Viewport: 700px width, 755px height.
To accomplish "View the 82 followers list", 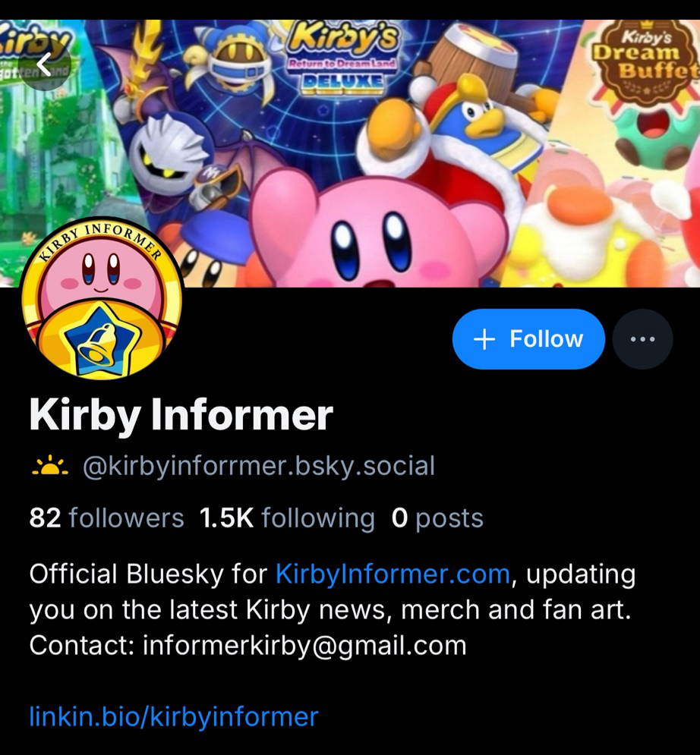I will pyautogui.click(x=106, y=518).
